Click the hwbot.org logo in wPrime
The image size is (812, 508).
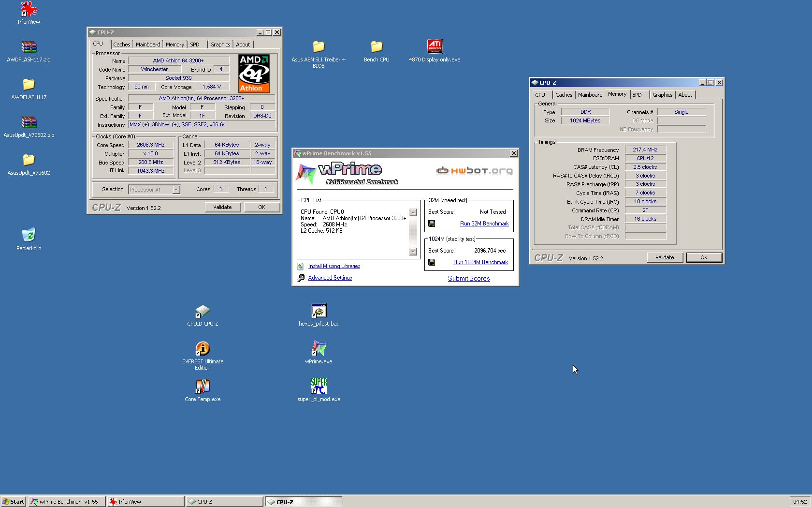474,170
